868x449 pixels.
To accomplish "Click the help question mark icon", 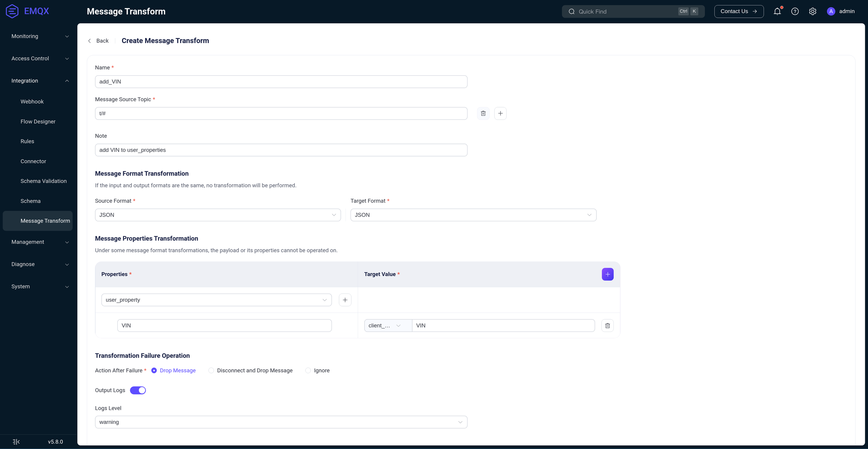I will pyautogui.click(x=795, y=12).
